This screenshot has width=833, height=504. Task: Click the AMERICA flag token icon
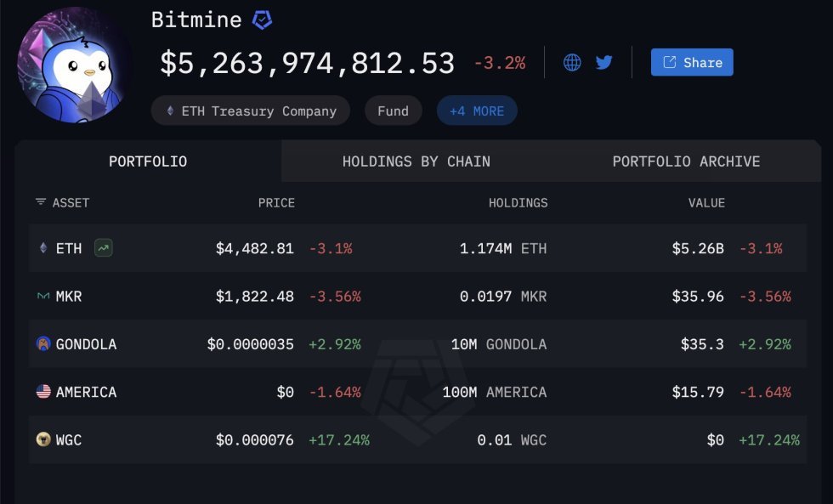click(x=42, y=392)
